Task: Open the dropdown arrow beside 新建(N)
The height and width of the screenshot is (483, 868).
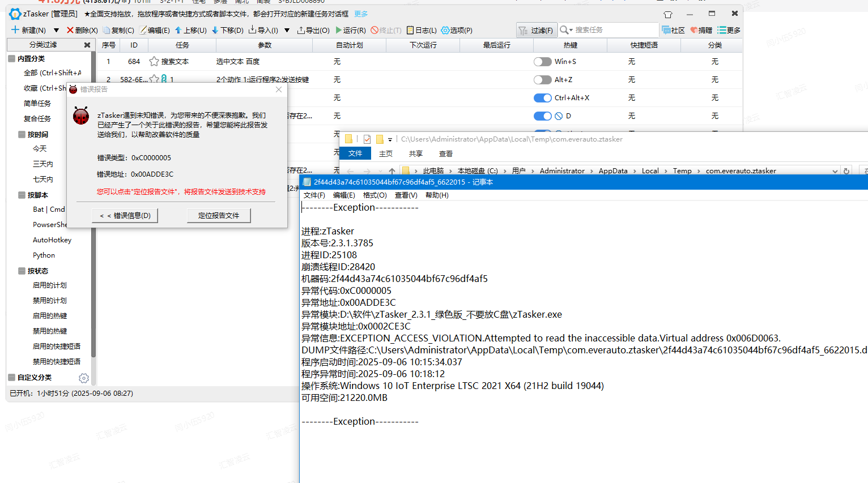Action: coord(56,30)
